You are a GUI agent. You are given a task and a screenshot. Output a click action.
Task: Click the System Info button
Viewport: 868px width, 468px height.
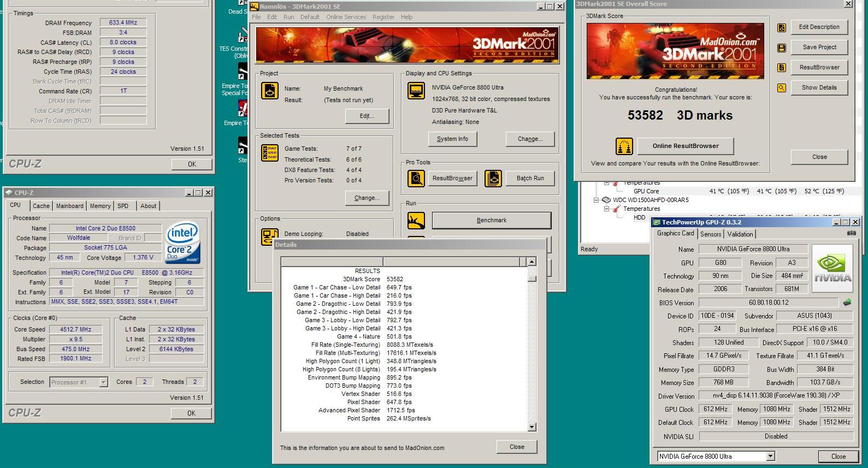point(452,139)
